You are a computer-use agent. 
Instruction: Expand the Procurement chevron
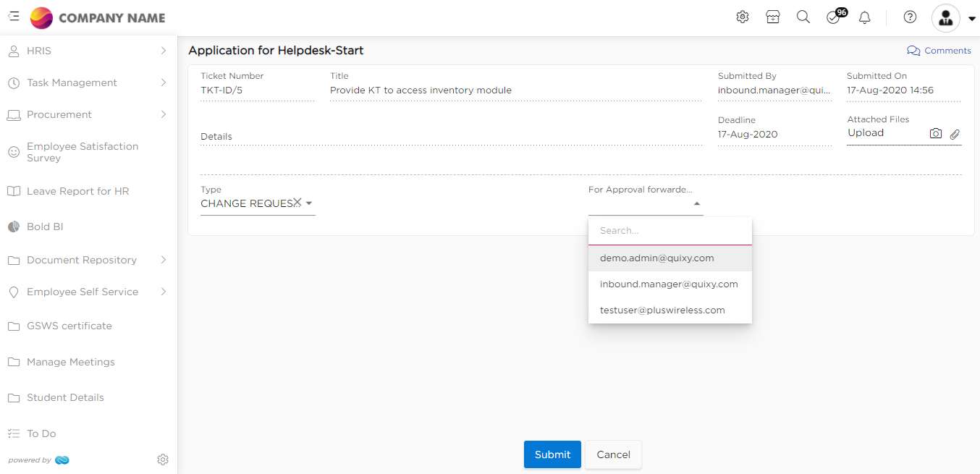(x=164, y=114)
